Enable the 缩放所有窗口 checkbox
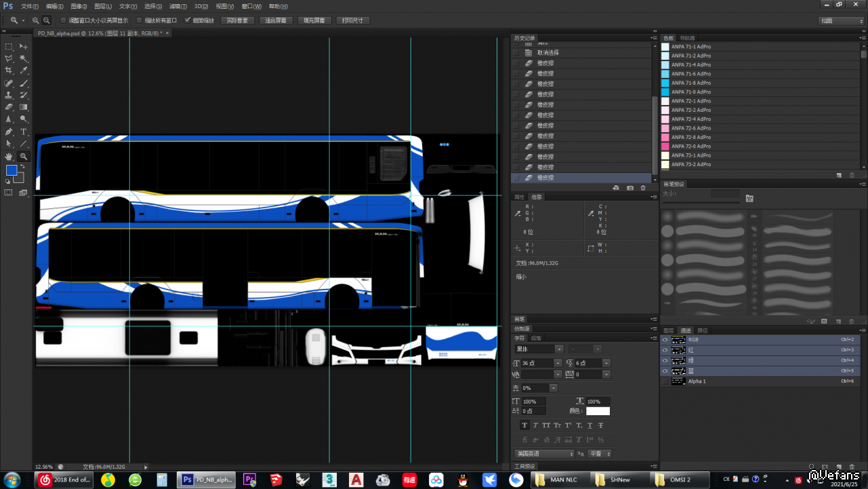 [x=140, y=20]
